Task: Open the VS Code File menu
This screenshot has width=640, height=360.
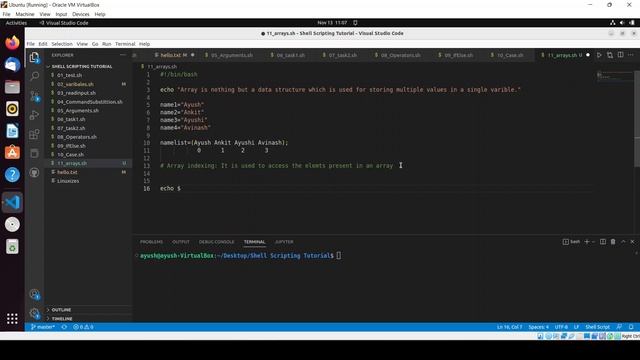Action: pos(31,44)
